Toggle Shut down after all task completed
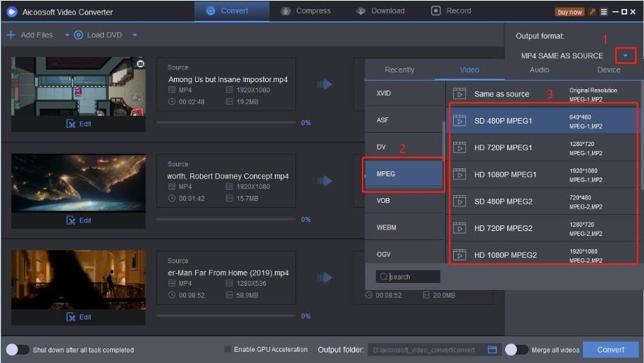644x363 pixels. tap(18, 350)
